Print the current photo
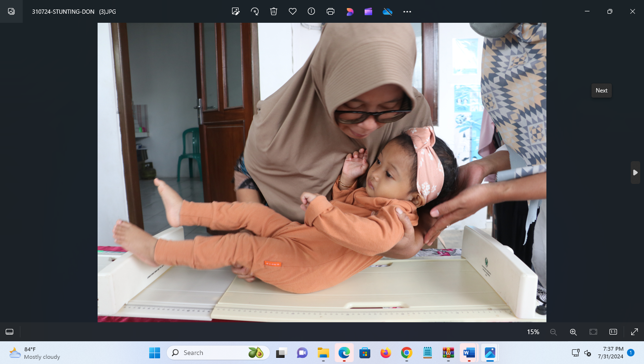This screenshot has width=644, height=364. pyautogui.click(x=330, y=11)
